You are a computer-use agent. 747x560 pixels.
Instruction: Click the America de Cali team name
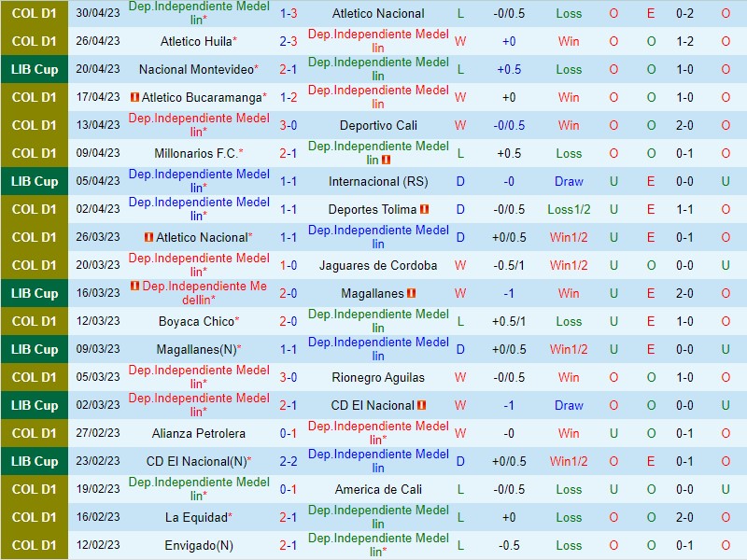point(377,489)
